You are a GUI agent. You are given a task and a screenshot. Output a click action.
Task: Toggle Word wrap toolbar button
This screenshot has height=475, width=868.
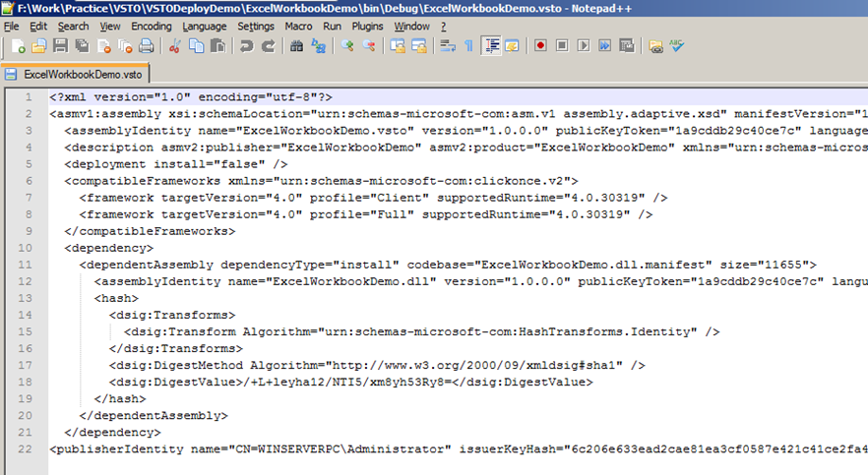(447, 46)
